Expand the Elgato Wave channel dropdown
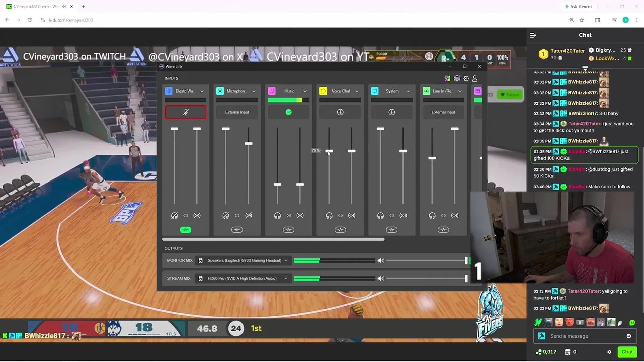This screenshot has width=644, height=362. (x=202, y=91)
